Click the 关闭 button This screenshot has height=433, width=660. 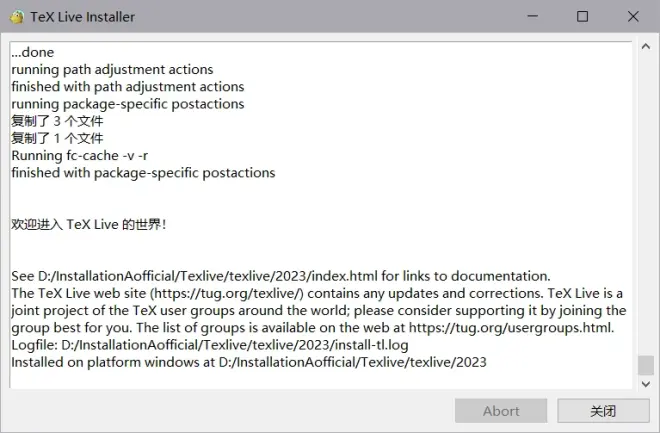tap(603, 411)
